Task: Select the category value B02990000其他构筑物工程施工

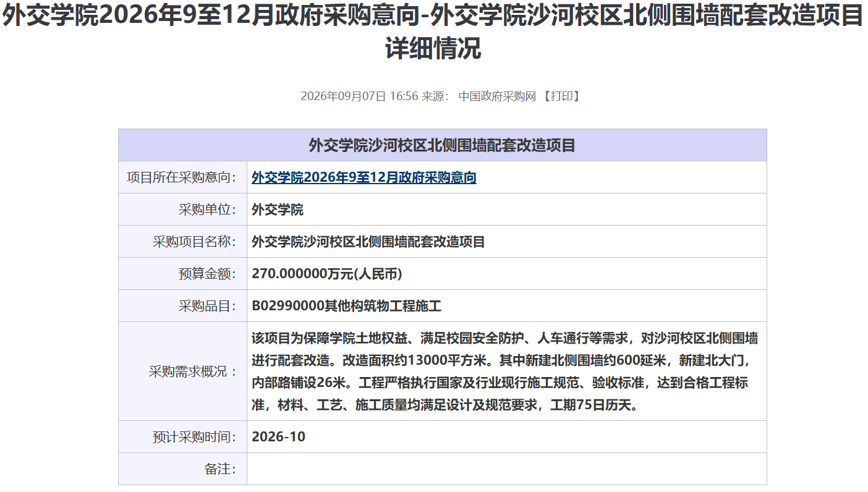Action: click(346, 306)
